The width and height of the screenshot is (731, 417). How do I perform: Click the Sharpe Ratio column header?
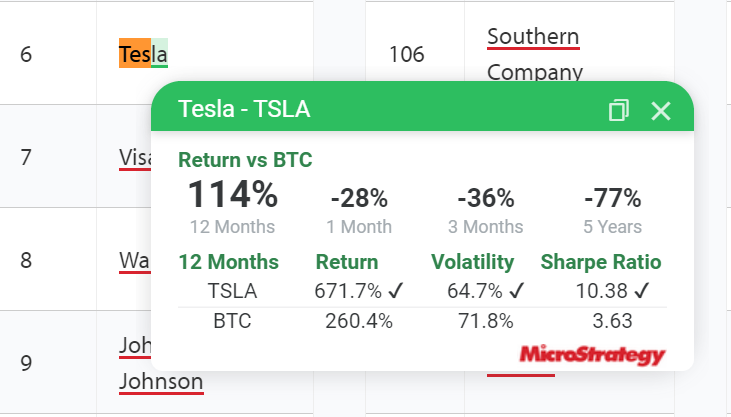[x=601, y=262]
